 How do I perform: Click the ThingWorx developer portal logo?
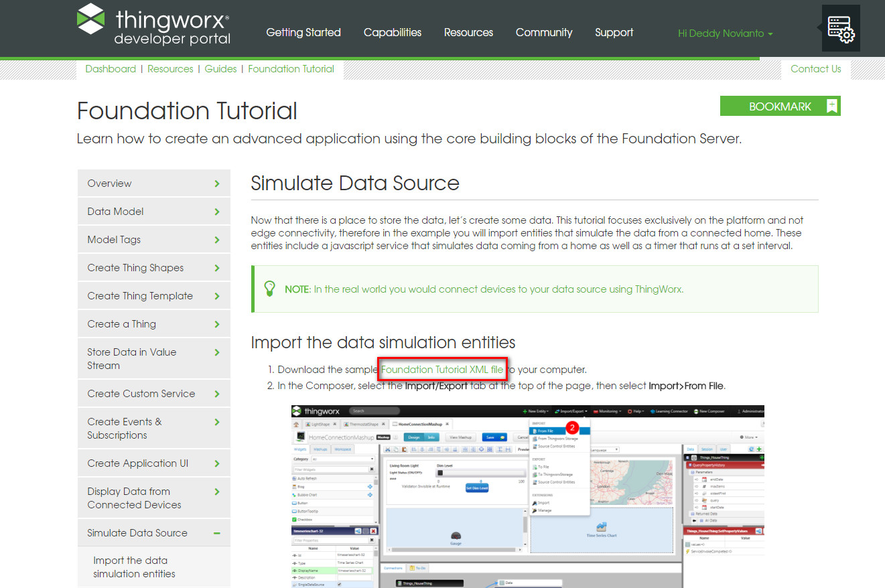(153, 24)
